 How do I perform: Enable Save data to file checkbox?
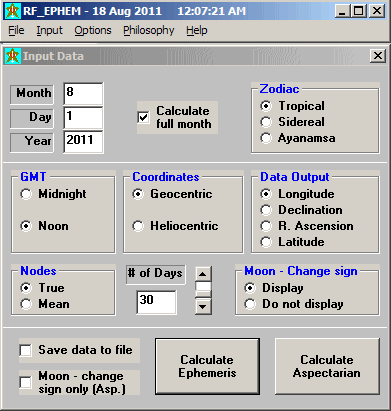coord(26,350)
